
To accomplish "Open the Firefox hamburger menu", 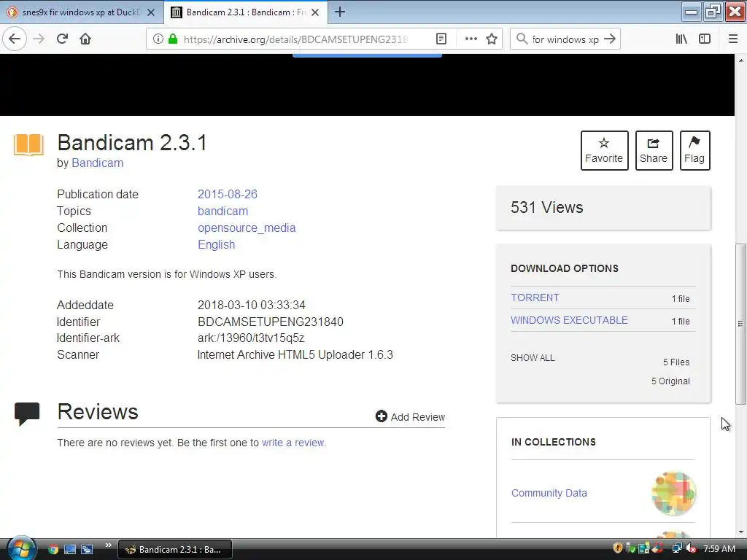I will pyautogui.click(x=733, y=39).
